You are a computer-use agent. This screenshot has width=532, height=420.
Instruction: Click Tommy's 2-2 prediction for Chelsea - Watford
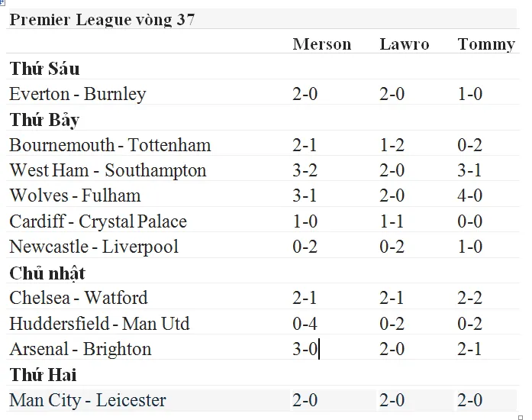click(x=470, y=298)
